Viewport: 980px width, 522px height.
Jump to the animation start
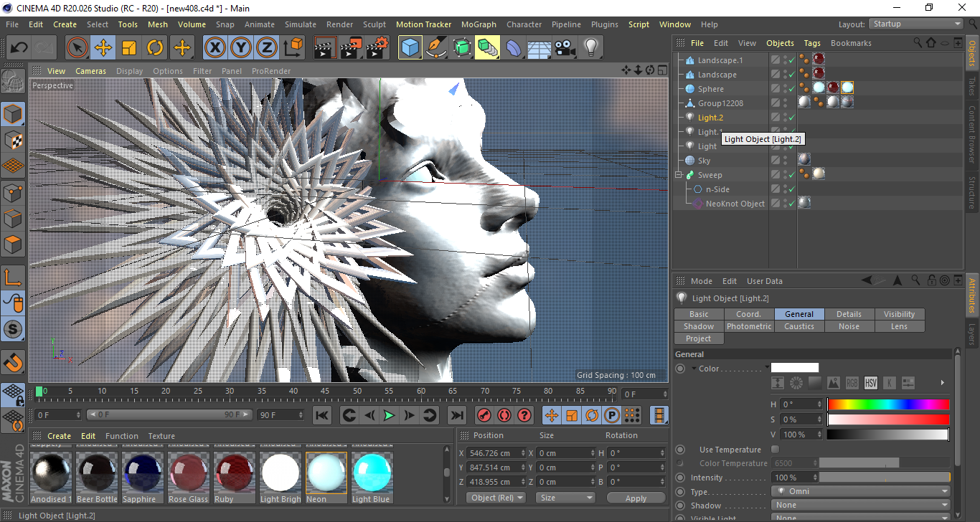(x=322, y=415)
